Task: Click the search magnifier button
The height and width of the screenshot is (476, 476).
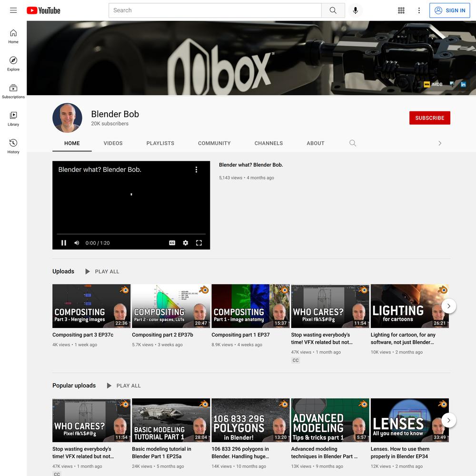Action: [x=333, y=10]
